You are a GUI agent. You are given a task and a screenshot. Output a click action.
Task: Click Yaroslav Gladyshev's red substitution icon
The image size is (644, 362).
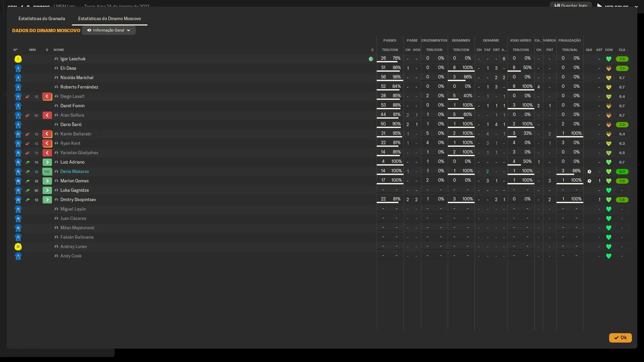click(47, 153)
